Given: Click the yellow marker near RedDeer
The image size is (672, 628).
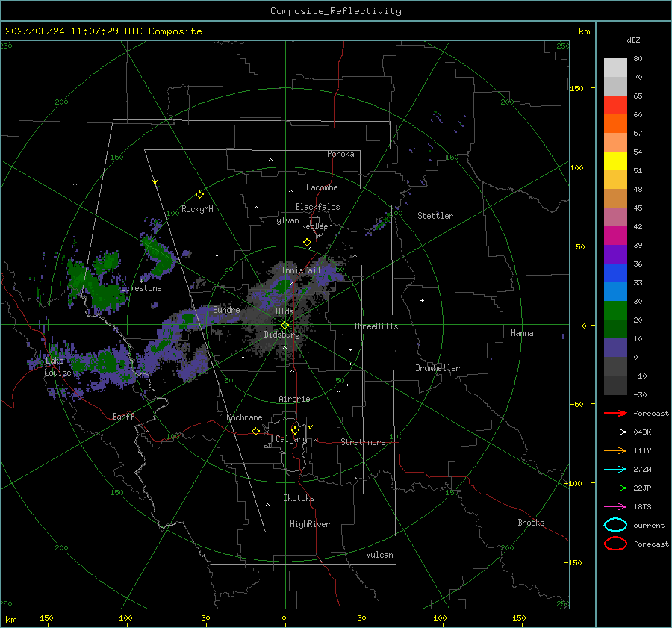Looking at the screenshot, I should coord(308,243).
